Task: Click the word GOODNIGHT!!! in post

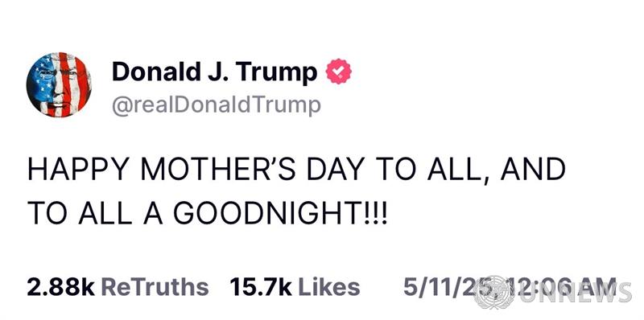Action: pyautogui.click(x=280, y=213)
